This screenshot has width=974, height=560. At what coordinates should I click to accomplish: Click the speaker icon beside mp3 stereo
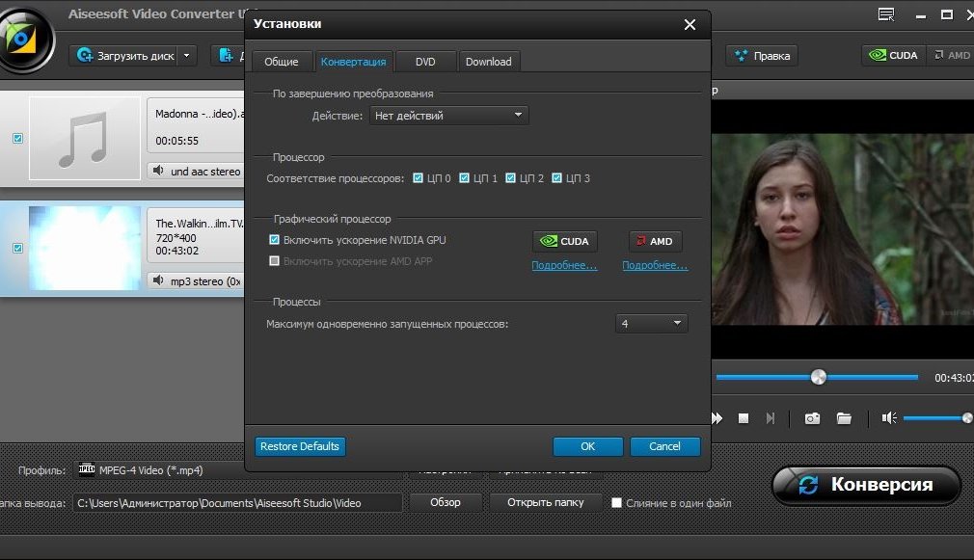click(x=158, y=280)
